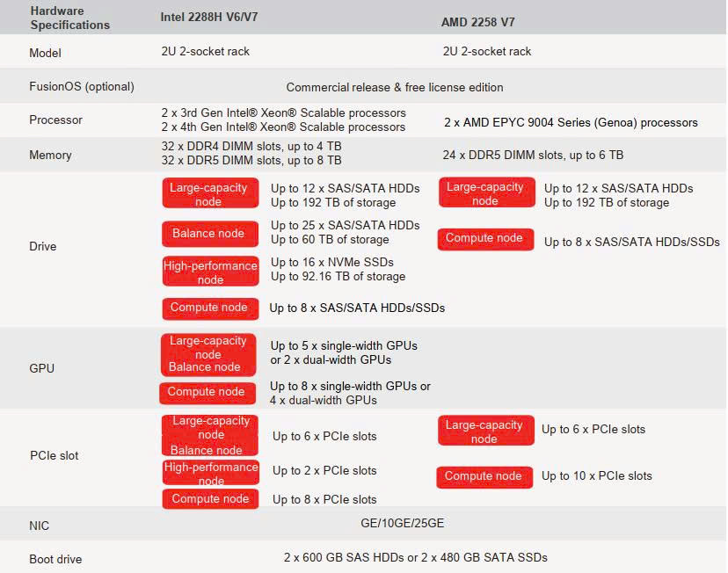728x573 pixels.
Task: Click Intel Drive 'Compute node' red badge
Action: point(210,308)
